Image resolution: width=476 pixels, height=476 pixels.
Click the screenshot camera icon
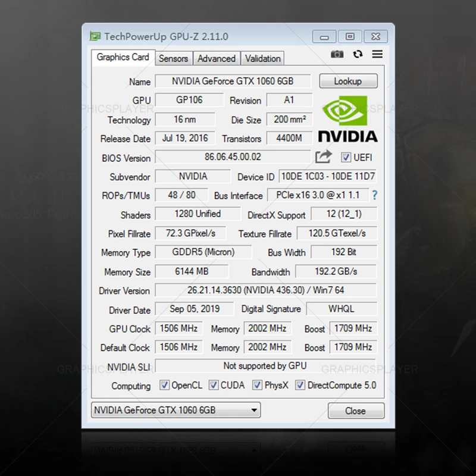337,54
